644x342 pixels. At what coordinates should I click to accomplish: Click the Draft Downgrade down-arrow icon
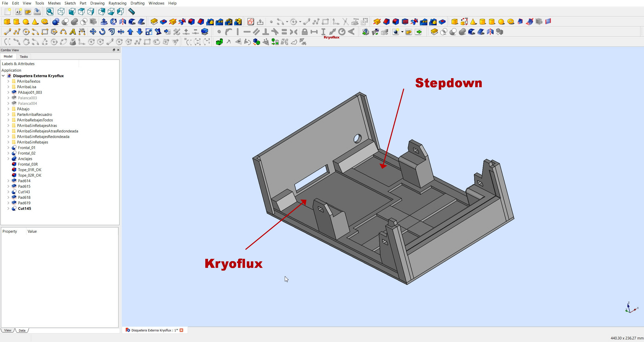tap(139, 32)
